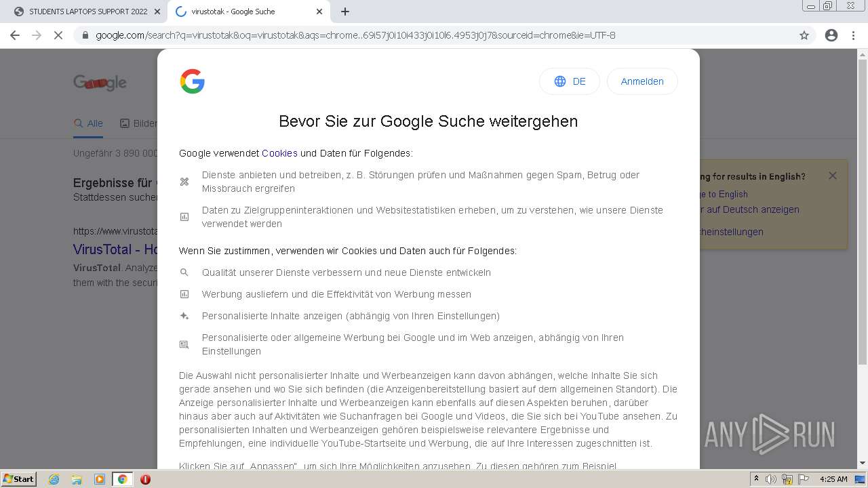Go back to the previous page
Screen dimensions: 868x488
tap(15, 35)
